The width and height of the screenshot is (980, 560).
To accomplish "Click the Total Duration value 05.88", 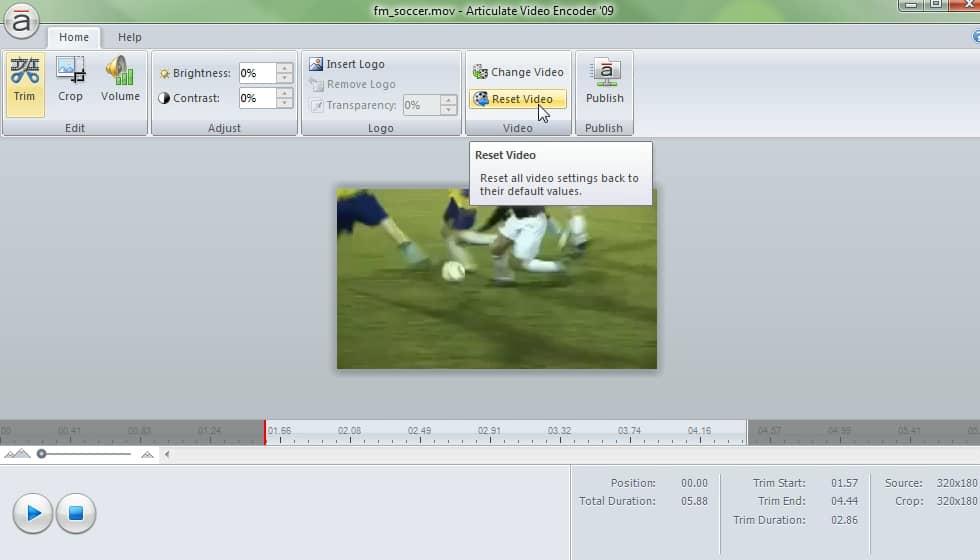I will [694, 501].
